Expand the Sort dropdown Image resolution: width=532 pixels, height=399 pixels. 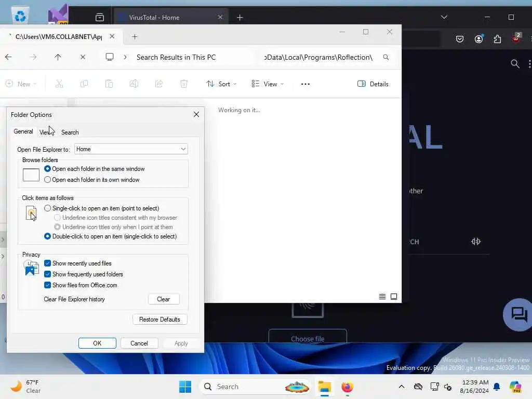(221, 84)
